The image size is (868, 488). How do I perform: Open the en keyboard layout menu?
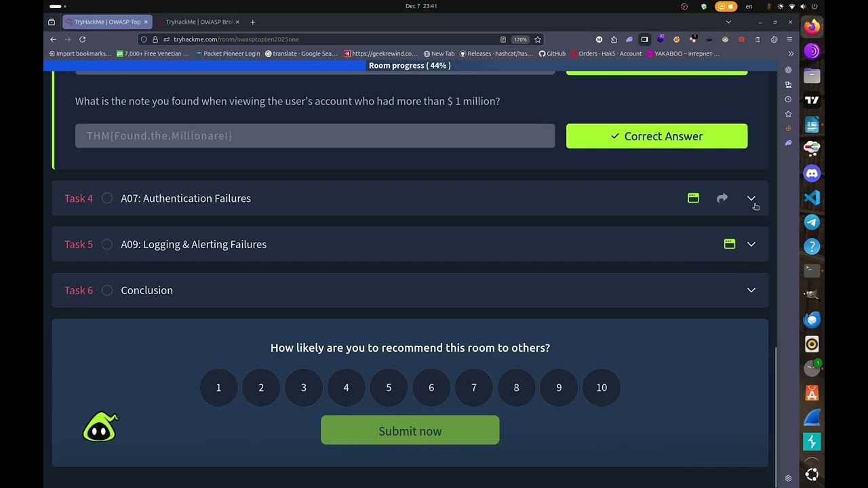[749, 6]
